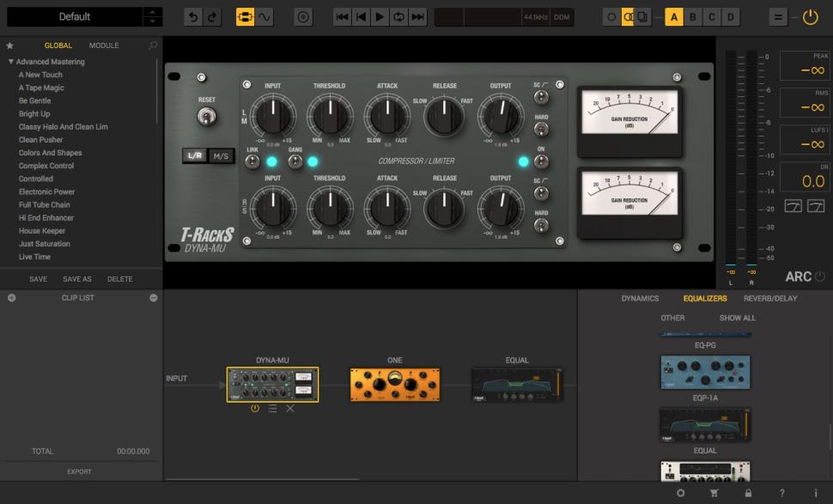The width and height of the screenshot is (833, 504).
Task: Click the undo arrow icon
Action: tap(193, 17)
